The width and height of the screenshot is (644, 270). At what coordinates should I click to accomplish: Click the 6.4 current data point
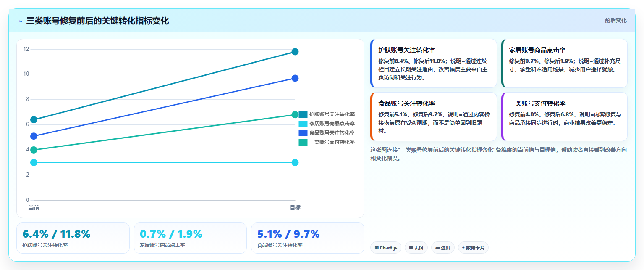click(34, 120)
